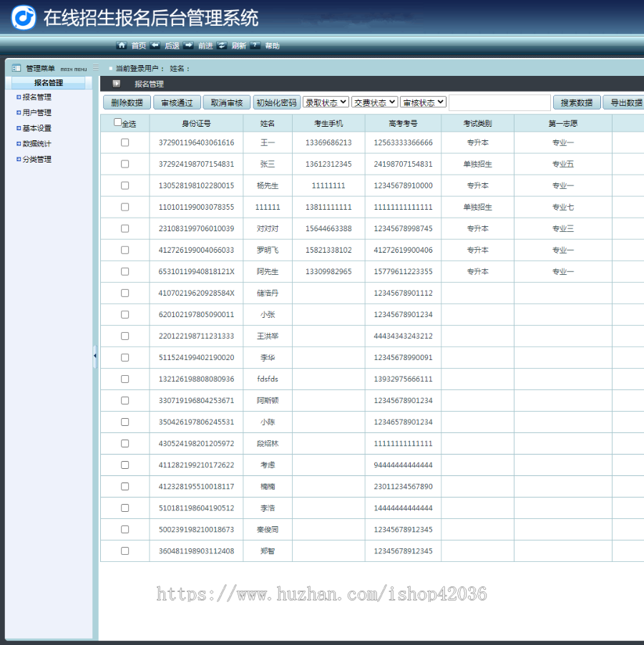This screenshot has width=644, height=645.
Task: Click the 取消审核 button
Action: pyautogui.click(x=227, y=102)
